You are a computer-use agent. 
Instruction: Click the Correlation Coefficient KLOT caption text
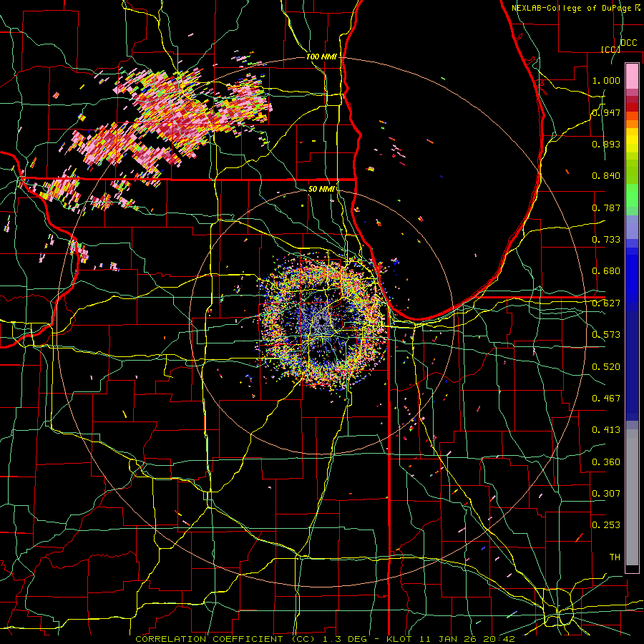[x=325, y=639]
